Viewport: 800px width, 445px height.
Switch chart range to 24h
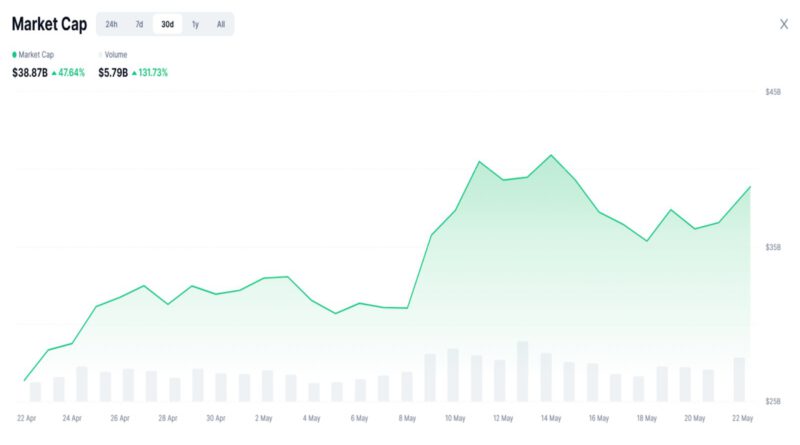click(111, 24)
